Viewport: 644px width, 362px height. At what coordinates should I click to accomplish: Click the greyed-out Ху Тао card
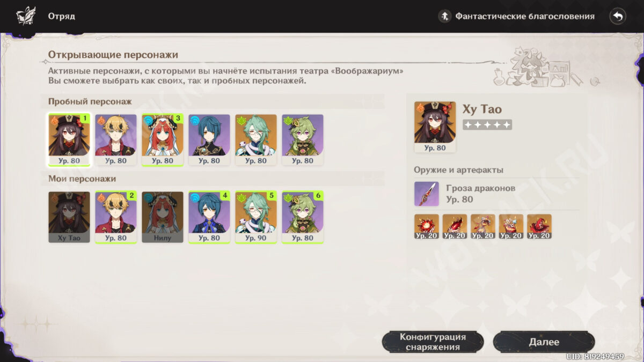coord(69,217)
